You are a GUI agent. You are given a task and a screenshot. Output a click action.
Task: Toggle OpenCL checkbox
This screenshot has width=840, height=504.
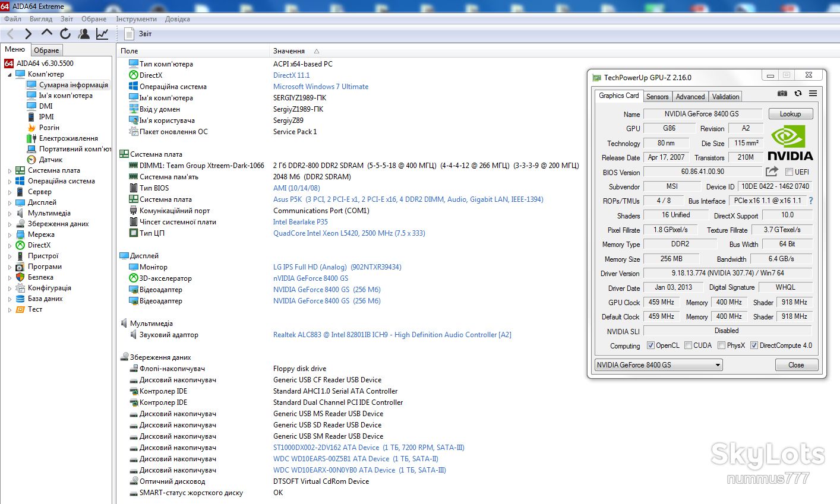click(650, 345)
